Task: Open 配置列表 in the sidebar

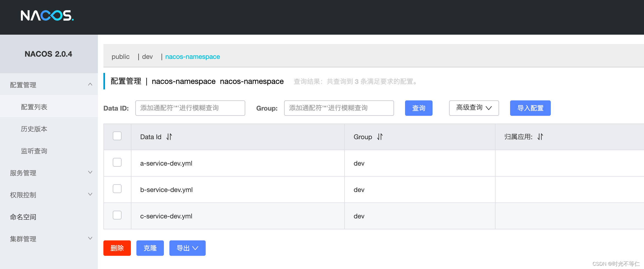Action: pos(49,106)
